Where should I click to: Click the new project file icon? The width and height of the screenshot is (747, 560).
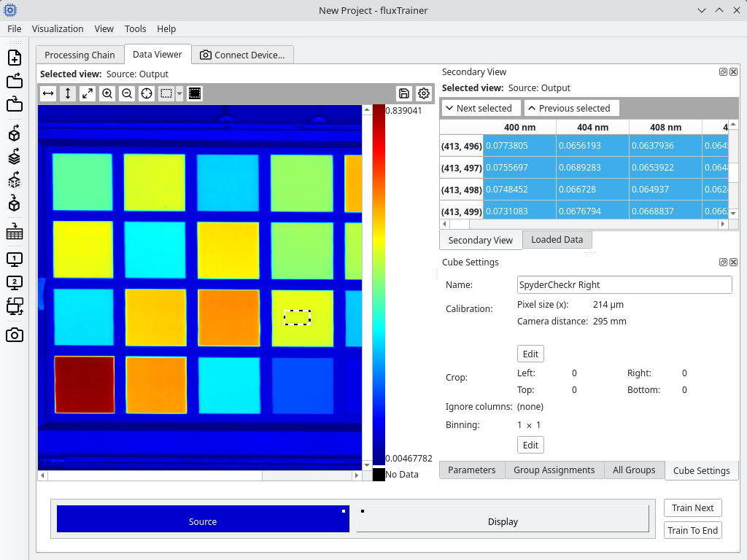tap(15, 58)
